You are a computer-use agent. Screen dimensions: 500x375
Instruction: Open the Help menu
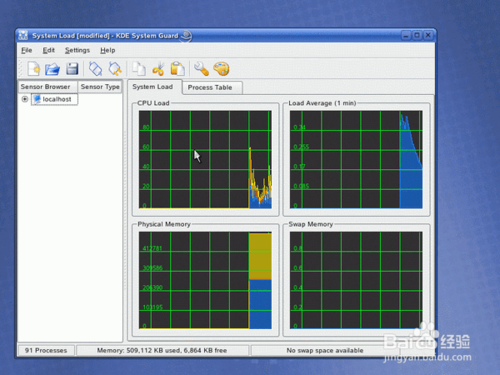pyautogui.click(x=108, y=50)
